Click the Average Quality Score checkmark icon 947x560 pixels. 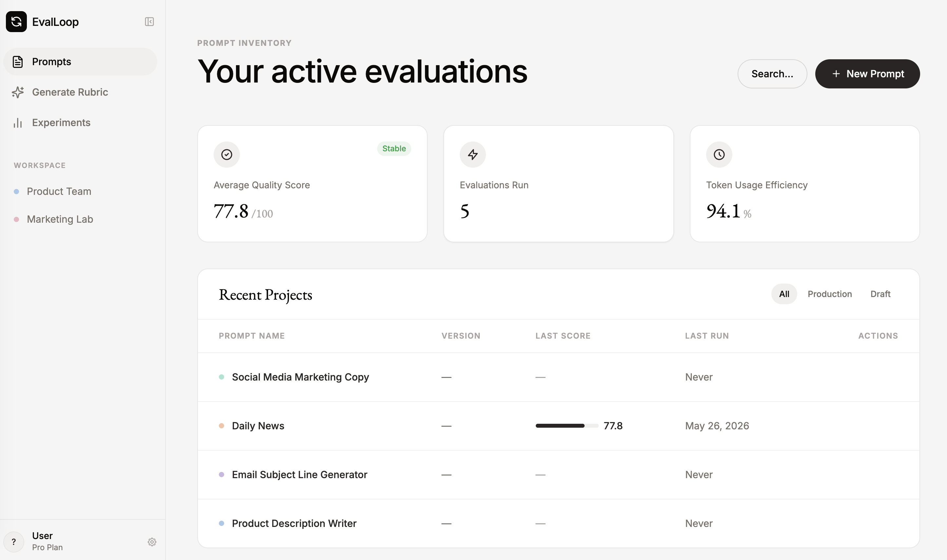[x=226, y=154]
